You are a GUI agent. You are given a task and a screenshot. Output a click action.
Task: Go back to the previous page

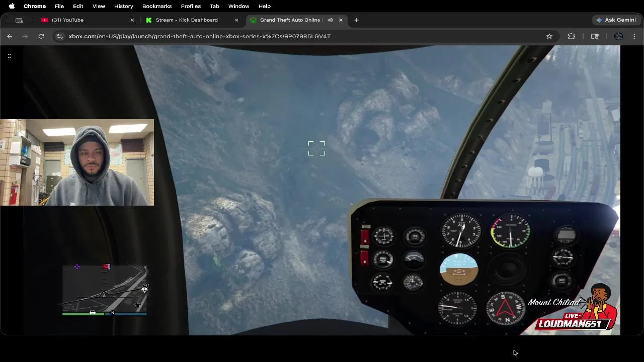(10, 36)
